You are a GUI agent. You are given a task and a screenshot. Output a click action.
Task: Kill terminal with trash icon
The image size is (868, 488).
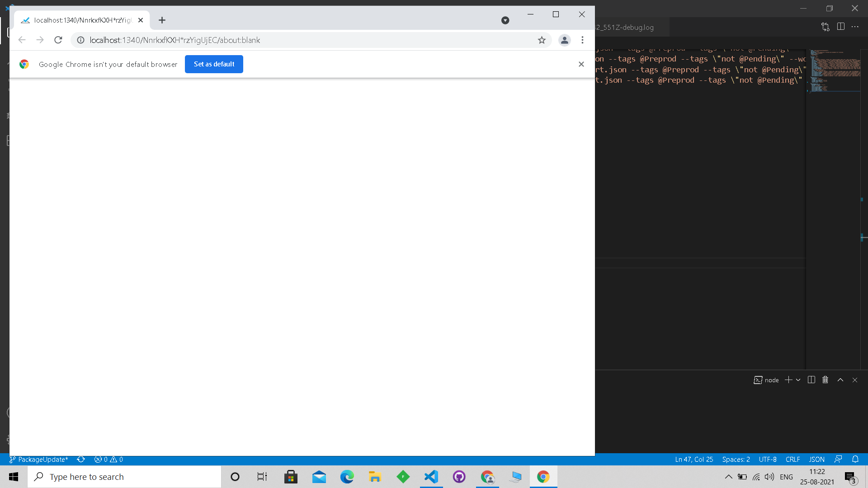pos(825,380)
